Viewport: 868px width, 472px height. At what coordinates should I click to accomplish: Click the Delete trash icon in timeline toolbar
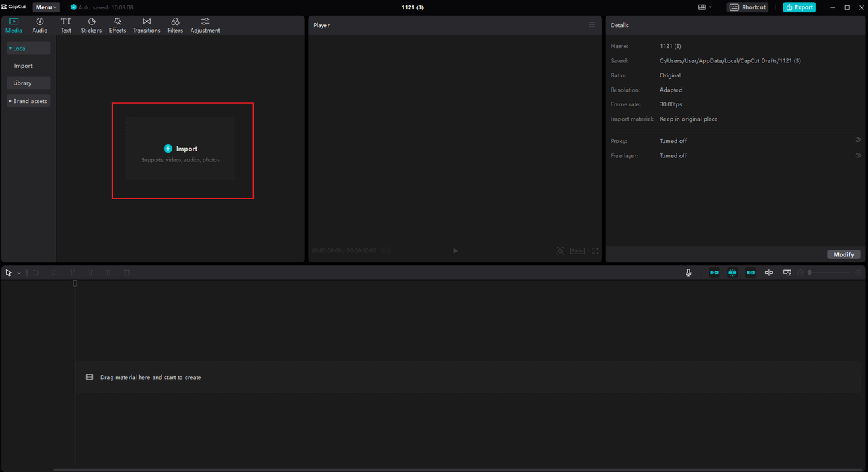(x=127, y=273)
